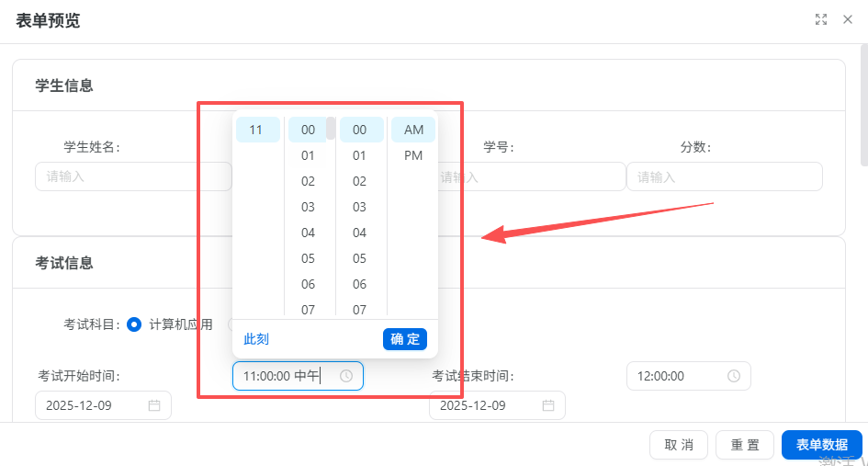Confirm time with 确定 button

pos(405,339)
